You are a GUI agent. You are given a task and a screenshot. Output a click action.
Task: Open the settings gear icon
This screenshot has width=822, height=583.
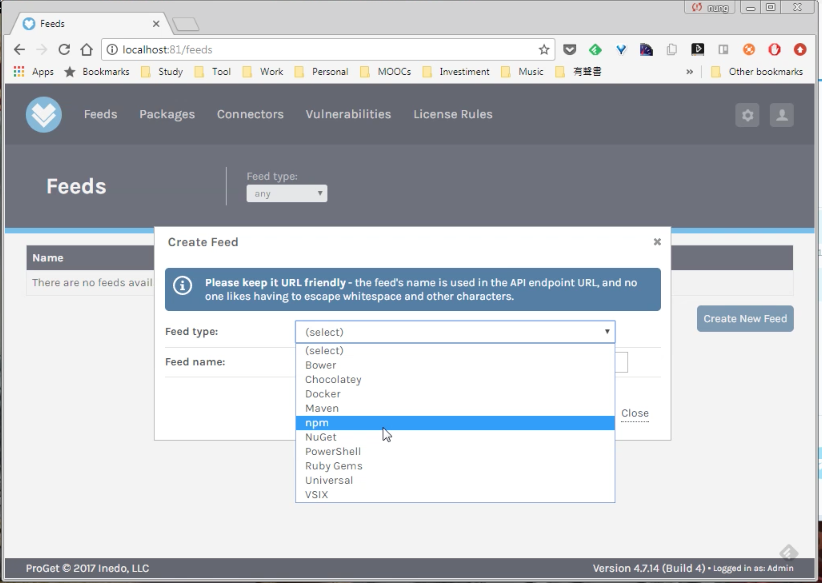[747, 115]
